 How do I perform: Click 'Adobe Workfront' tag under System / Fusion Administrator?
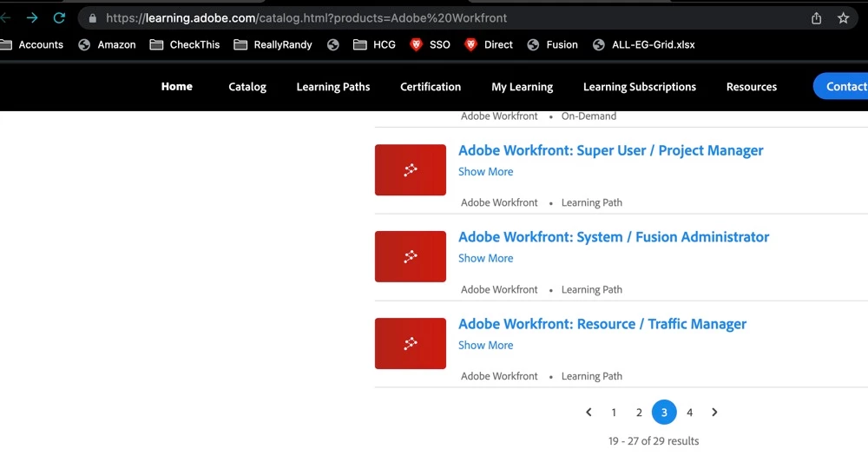(499, 290)
